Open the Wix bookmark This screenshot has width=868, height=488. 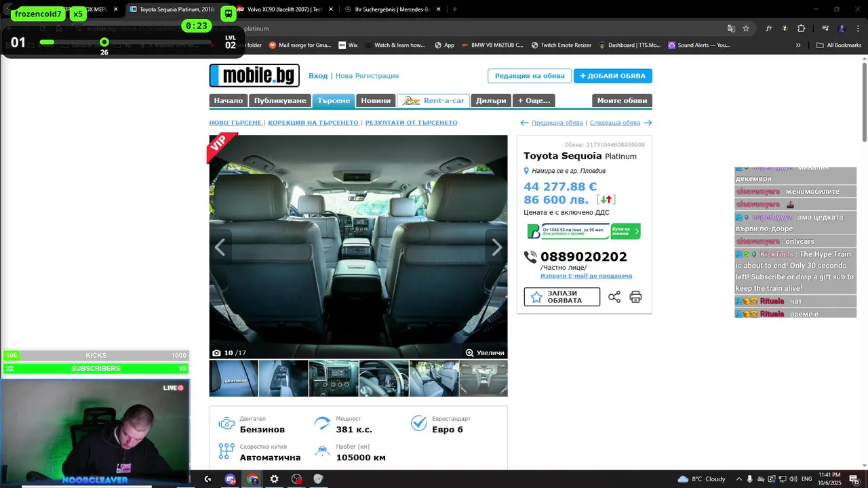tap(347, 45)
